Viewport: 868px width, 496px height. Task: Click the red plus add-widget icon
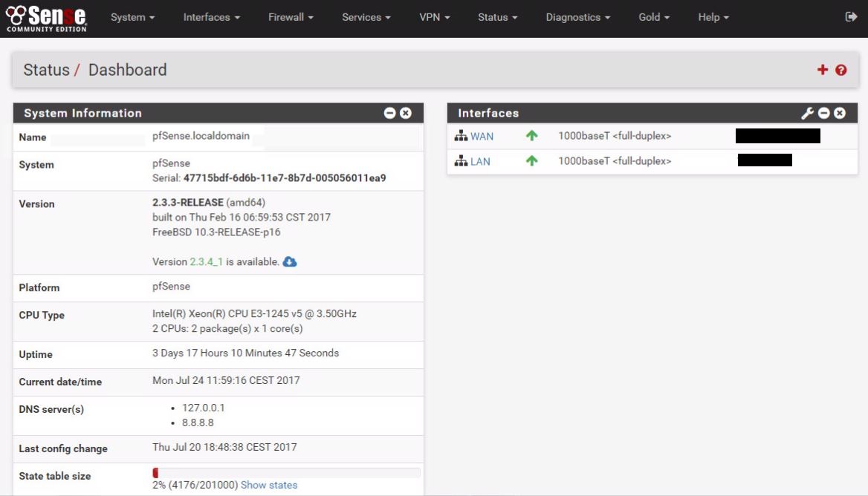pyautogui.click(x=823, y=70)
